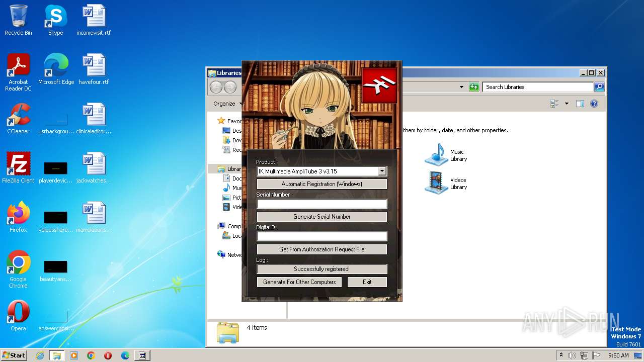Show hidden system tray icons
The height and width of the screenshot is (362, 644).
coord(561,355)
